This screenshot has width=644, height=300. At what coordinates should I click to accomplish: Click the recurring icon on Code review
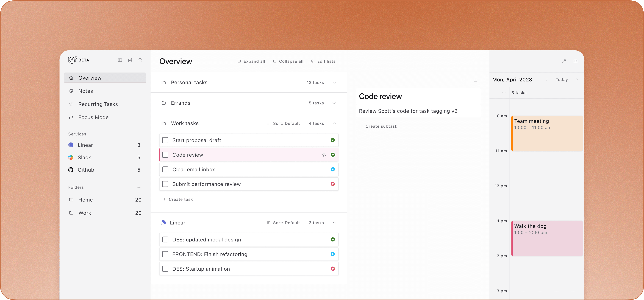pos(324,155)
